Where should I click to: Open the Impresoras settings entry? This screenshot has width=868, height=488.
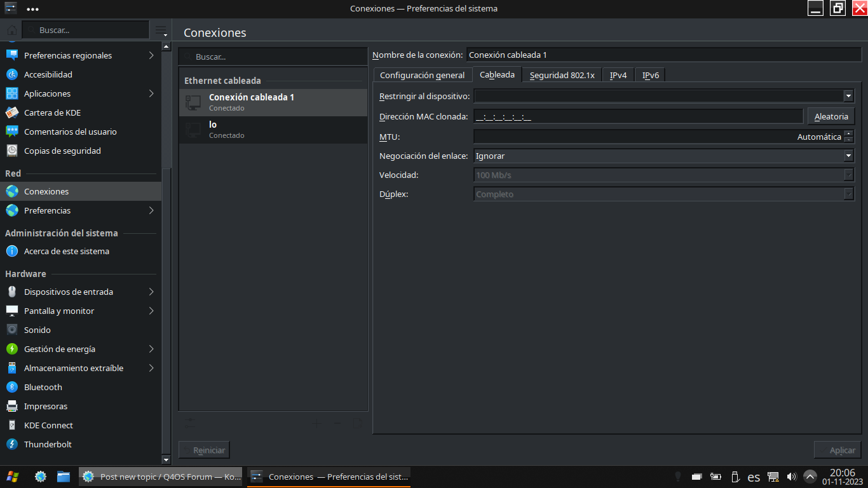pos(45,406)
